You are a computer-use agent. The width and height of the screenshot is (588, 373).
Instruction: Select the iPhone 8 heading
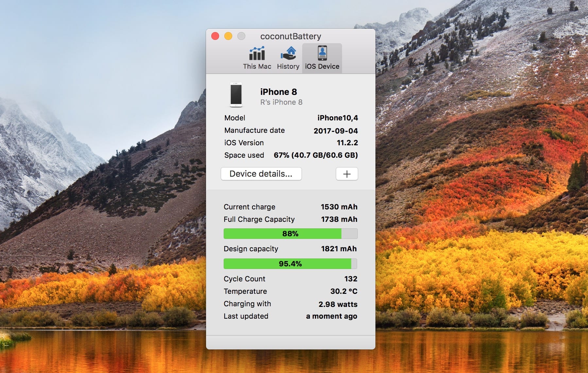[279, 92]
